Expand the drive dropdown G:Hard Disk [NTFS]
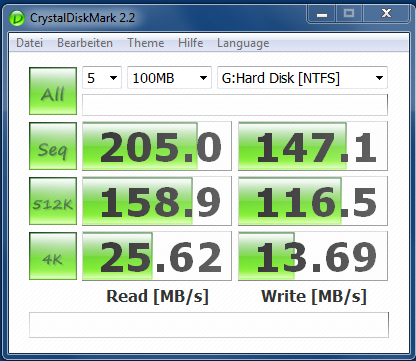416x361 pixels. pos(302,78)
